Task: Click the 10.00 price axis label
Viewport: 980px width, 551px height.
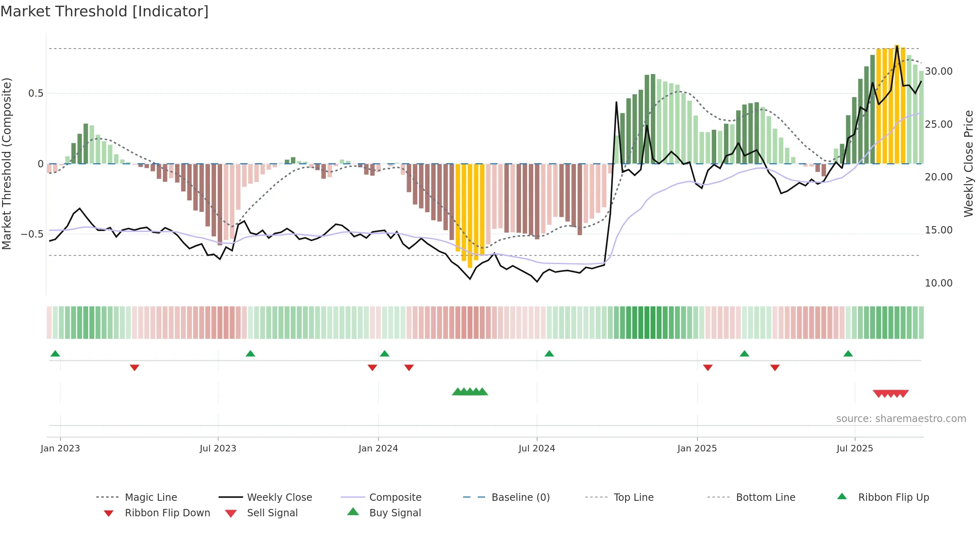Action: [x=939, y=283]
